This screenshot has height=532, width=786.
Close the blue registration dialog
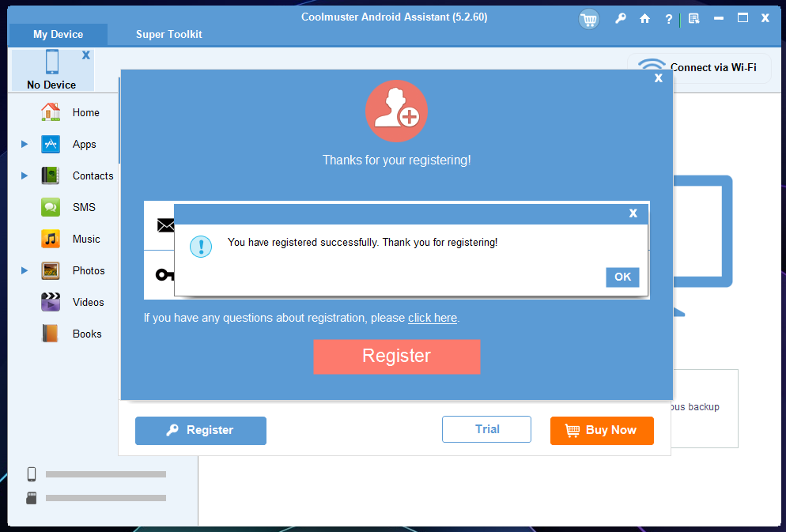click(659, 78)
